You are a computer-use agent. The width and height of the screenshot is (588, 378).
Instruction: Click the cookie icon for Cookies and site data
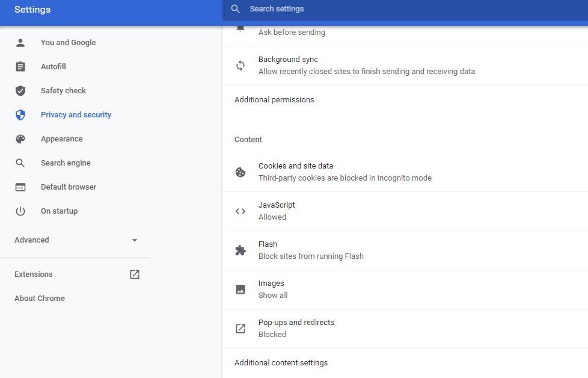point(240,172)
